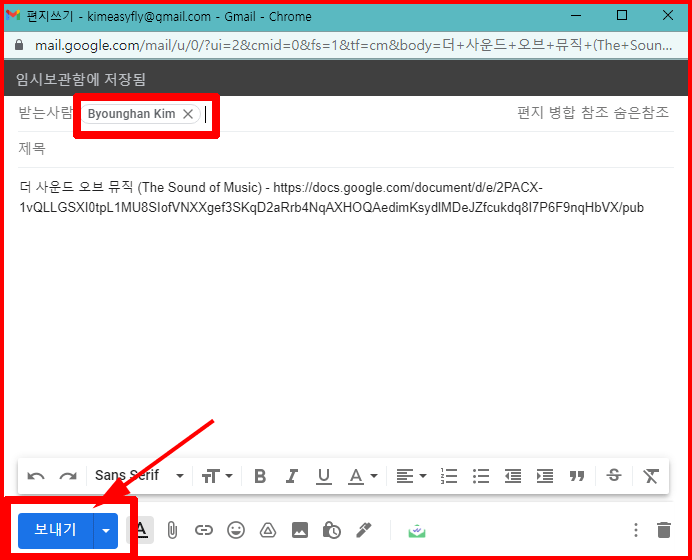This screenshot has width=692, height=560.
Task: Toggle Underline formatting
Action: 323,476
